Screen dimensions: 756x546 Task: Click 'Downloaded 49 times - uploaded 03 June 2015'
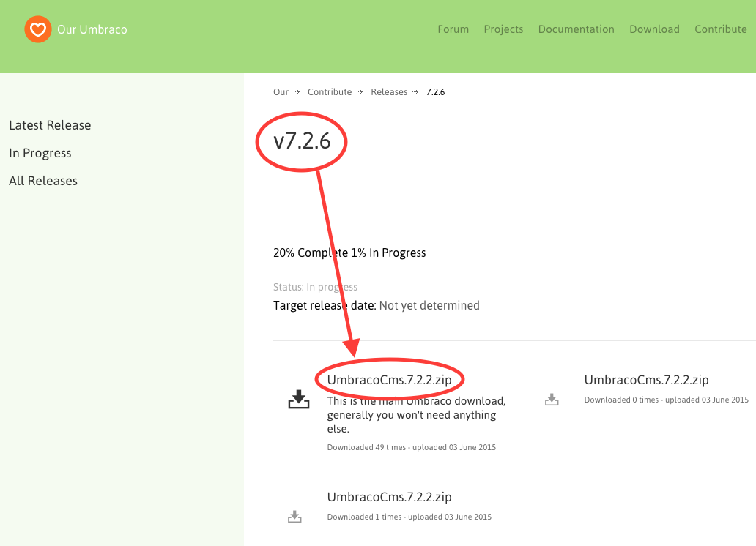411,447
